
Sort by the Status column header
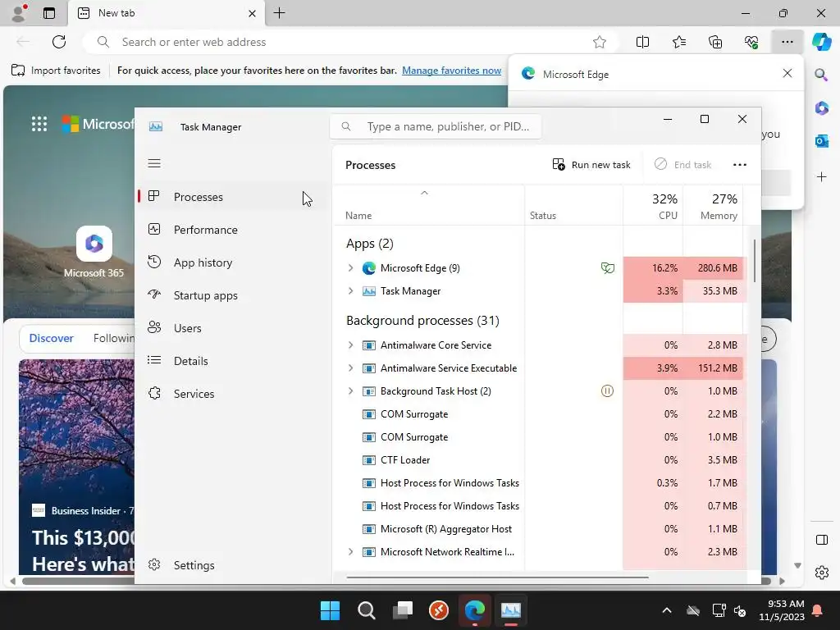(x=573, y=206)
